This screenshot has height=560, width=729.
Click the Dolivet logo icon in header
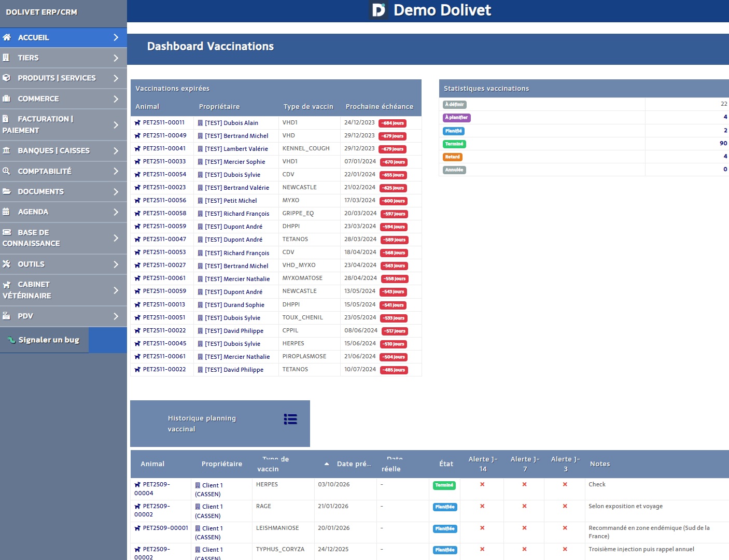(378, 10)
